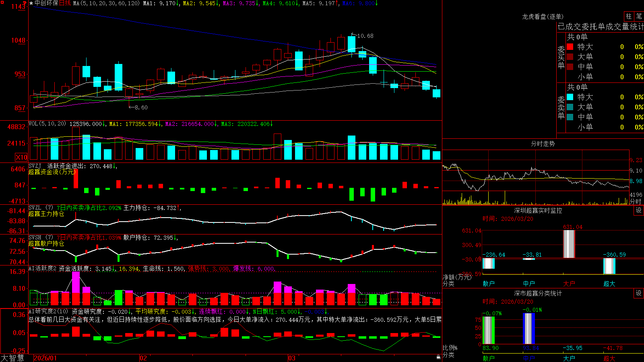The height and width of the screenshot is (362, 644).
Task: Click the red question mark help icon
Action: 25,3
